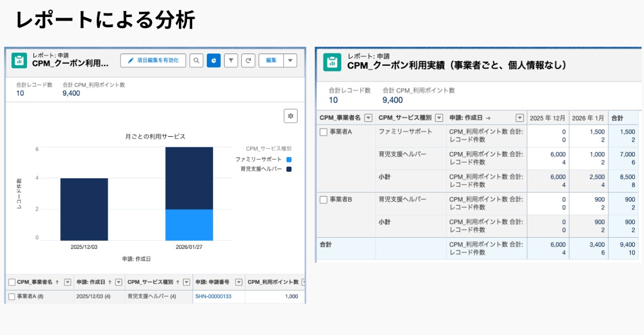Viewport: 644px width, 335px height.
Task: Open right report 申請: 作成日 column dropdown
Action: [520, 118]
